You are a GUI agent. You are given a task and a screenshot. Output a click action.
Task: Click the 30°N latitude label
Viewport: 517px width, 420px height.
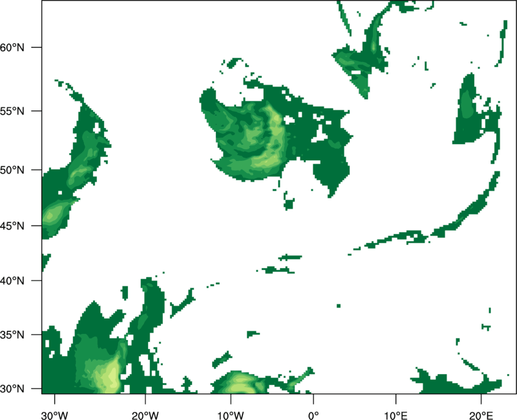click(x=12, y=389)
